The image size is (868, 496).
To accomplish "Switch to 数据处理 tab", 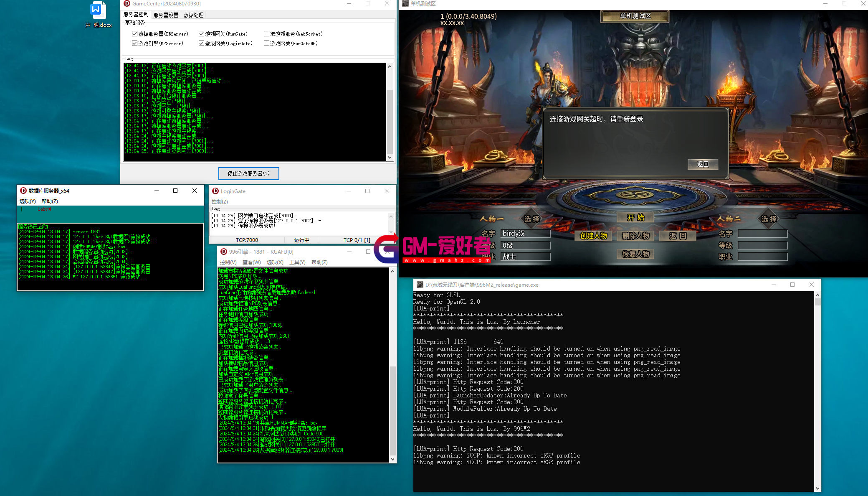I will click(193, 15).
